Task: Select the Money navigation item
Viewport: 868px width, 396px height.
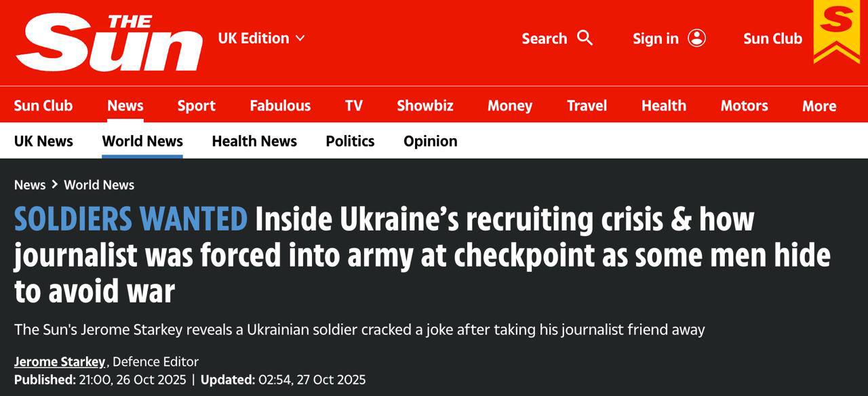Action: 510,106
